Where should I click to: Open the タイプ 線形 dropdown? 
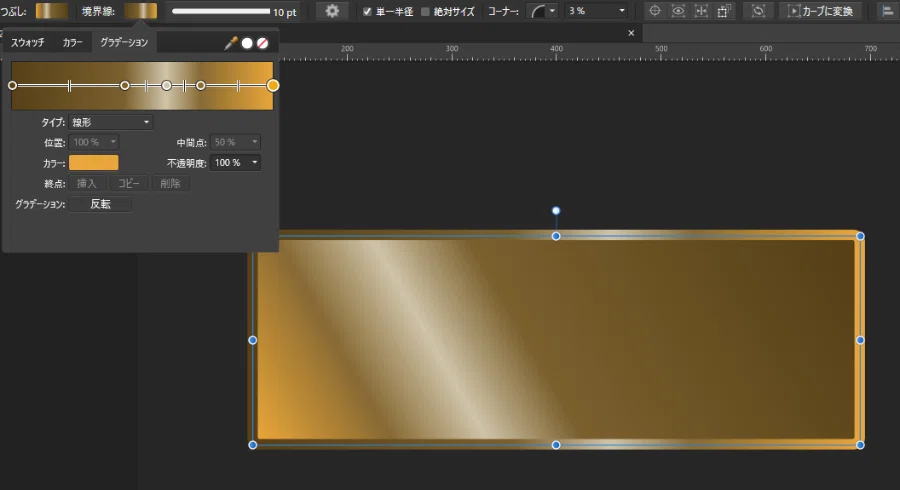pyautogui.click(x=111, y=122)
